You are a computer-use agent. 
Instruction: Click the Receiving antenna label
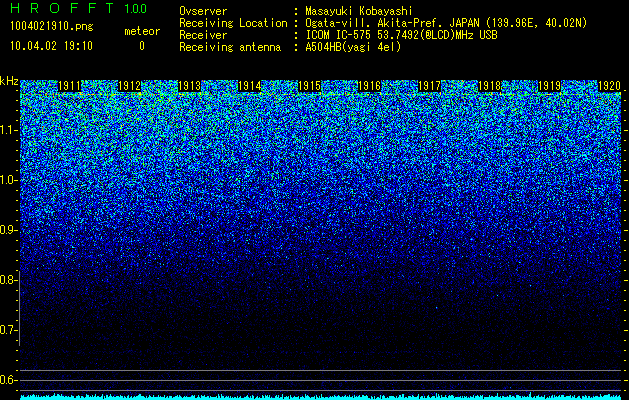click(230, 47)
